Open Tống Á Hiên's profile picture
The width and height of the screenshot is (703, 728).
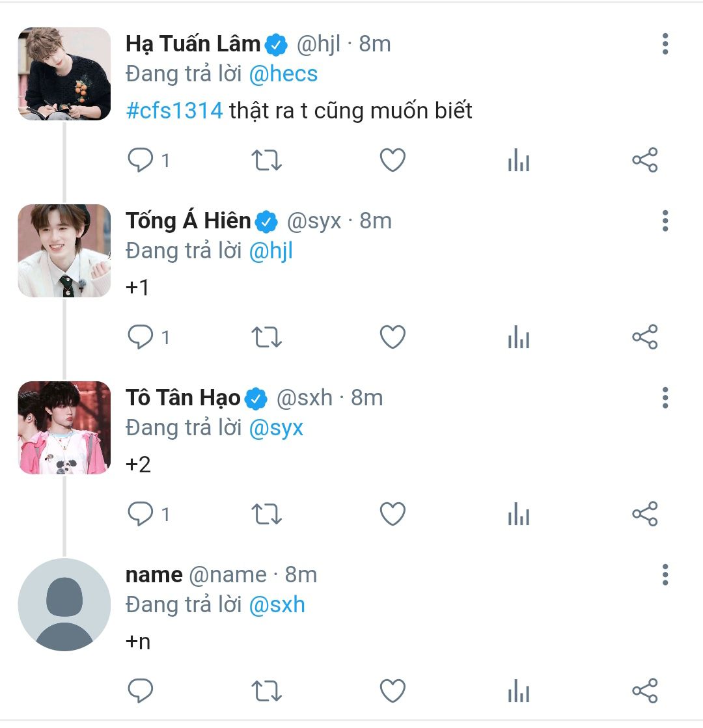click(x=64, y=250)
